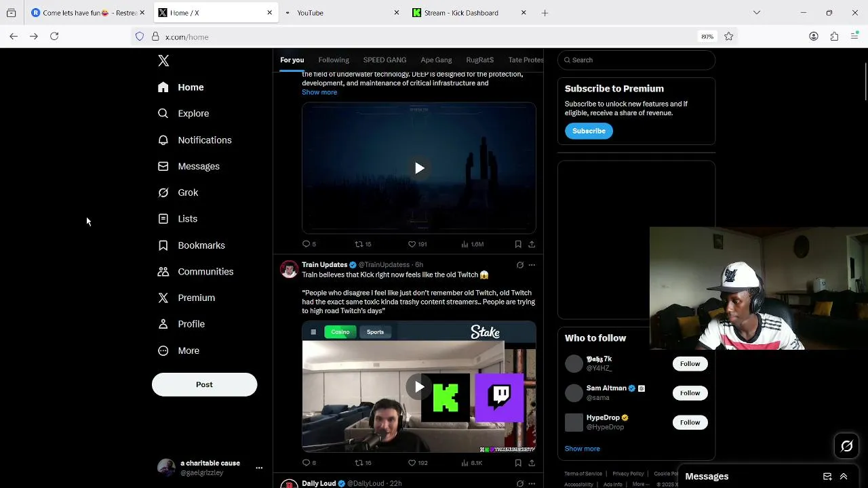Viewport: 868px width, 488px height.
Task: Open Train Updates account name
Action: point(324,265)
